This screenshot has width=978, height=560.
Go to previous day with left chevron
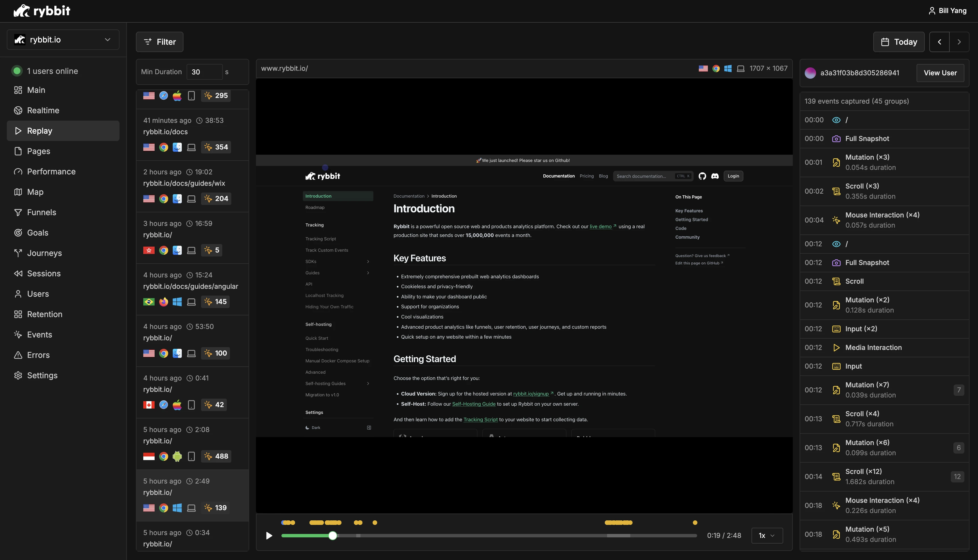coord(939,42)
